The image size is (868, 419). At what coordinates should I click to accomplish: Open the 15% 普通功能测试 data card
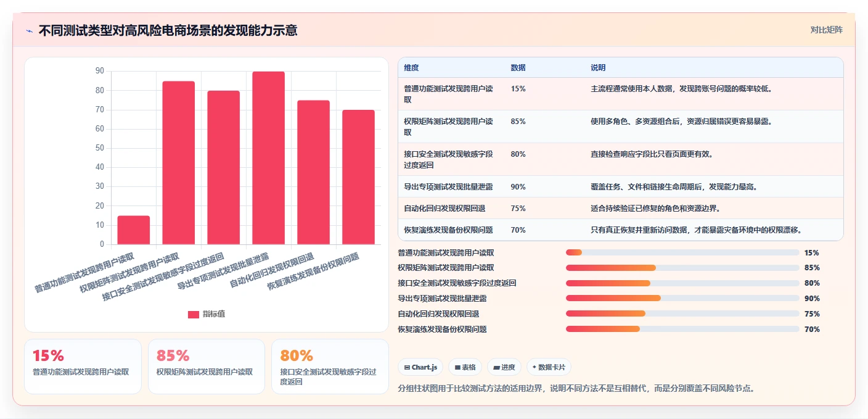click(x=83, y=367)
